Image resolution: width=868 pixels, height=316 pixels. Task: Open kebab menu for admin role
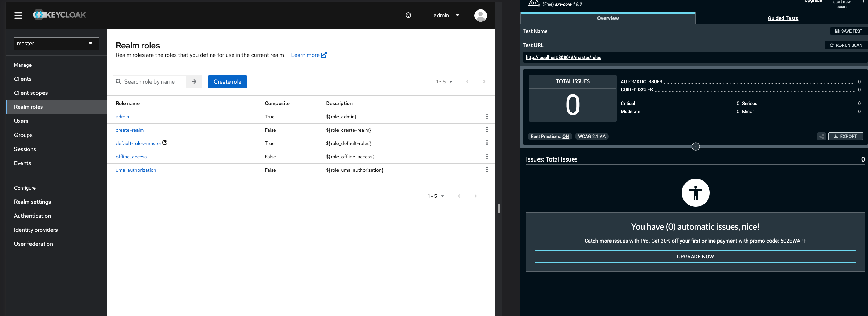point(487,116)
